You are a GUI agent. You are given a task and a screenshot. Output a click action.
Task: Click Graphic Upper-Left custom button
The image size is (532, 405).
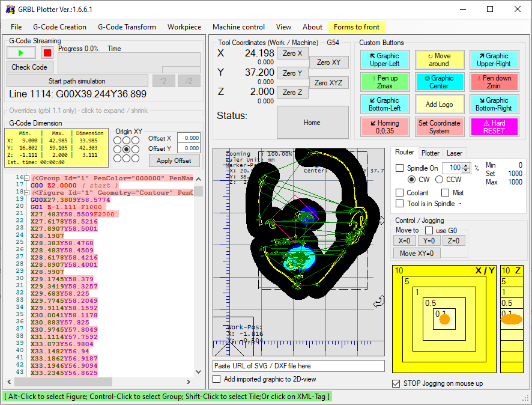(385, 60)
